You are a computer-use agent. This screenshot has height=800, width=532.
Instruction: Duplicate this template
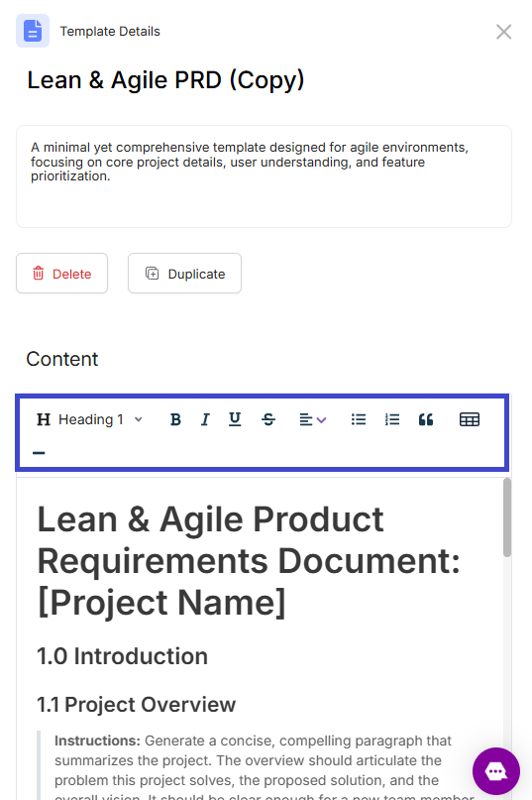[x=184, y=274]
